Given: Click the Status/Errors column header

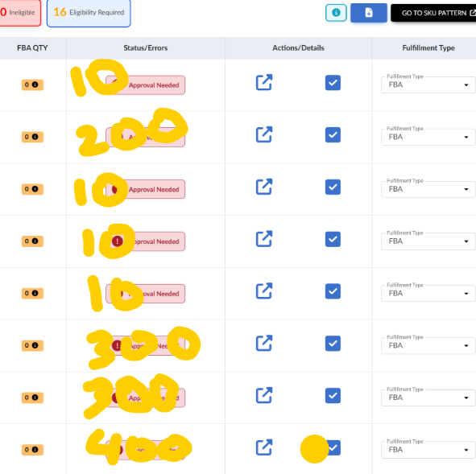Looking at the screenshot, I should [x=146, y=48].
